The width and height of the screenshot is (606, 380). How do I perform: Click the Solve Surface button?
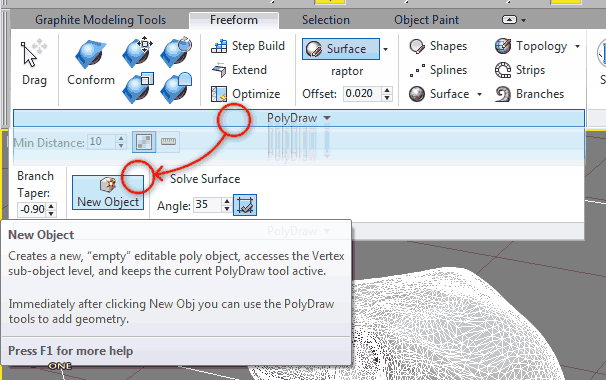point(205,179)
